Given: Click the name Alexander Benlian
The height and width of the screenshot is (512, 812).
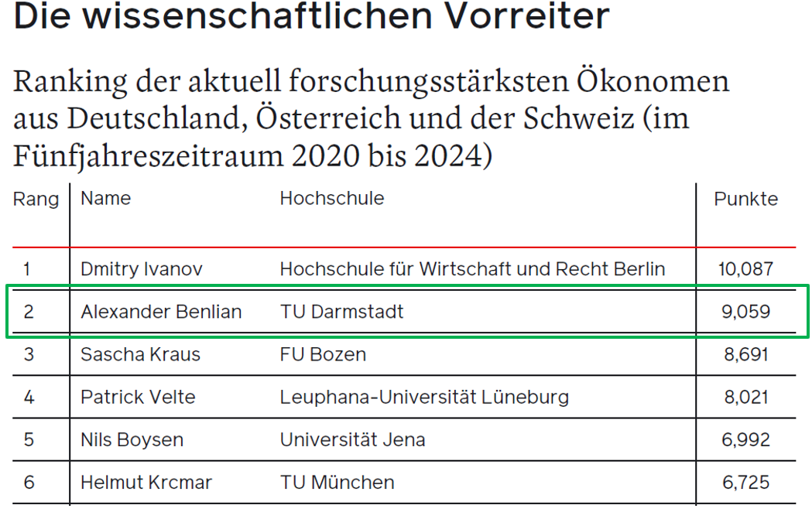Looking at the screenshot, I should [161, 312].
